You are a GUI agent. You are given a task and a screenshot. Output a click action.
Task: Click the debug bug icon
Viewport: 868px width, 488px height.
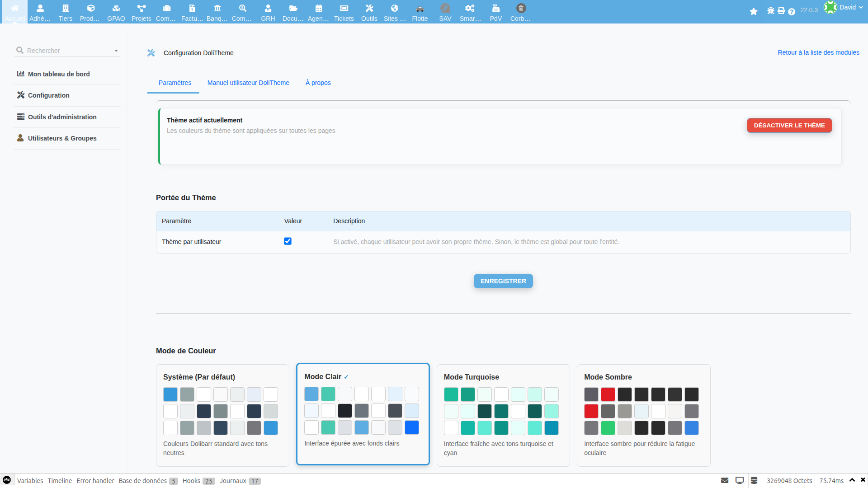point(771,11)
